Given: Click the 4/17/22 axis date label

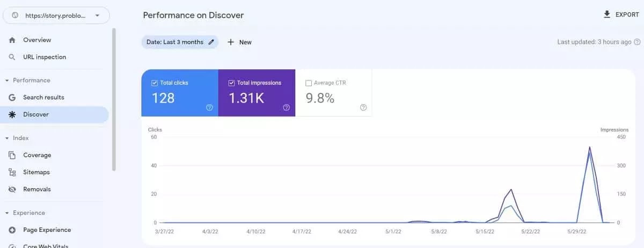Looking at the screenshot, I should 302,232.
